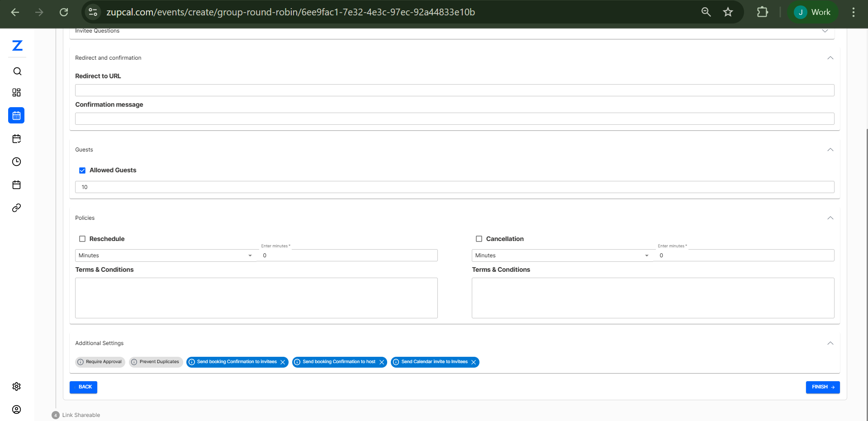
Task: Click the link icon in the sidebar
Action: pos(17,208)
